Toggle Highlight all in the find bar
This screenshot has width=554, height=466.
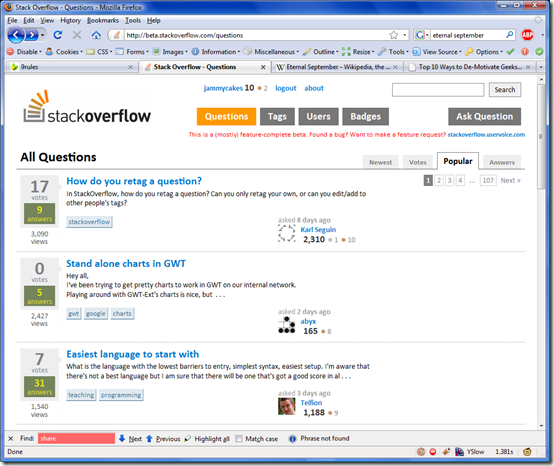click(207, 438)
